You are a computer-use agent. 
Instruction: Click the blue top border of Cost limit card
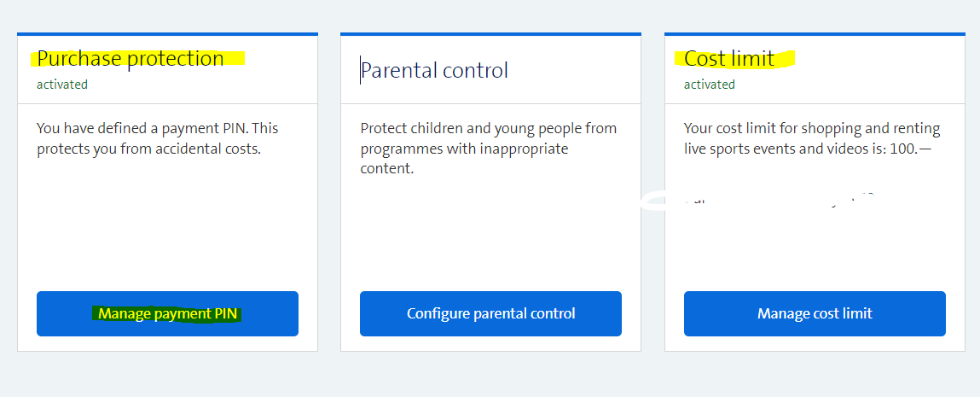[815, 34]
